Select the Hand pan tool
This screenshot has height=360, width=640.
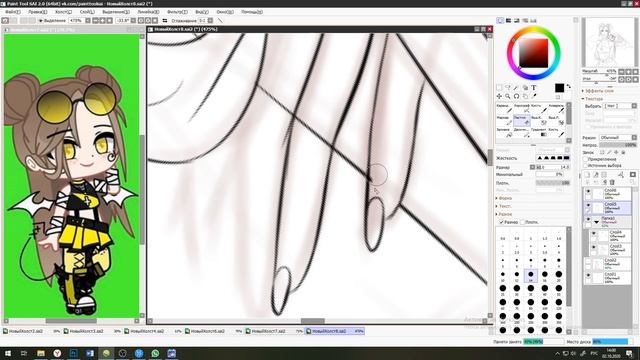525,96
